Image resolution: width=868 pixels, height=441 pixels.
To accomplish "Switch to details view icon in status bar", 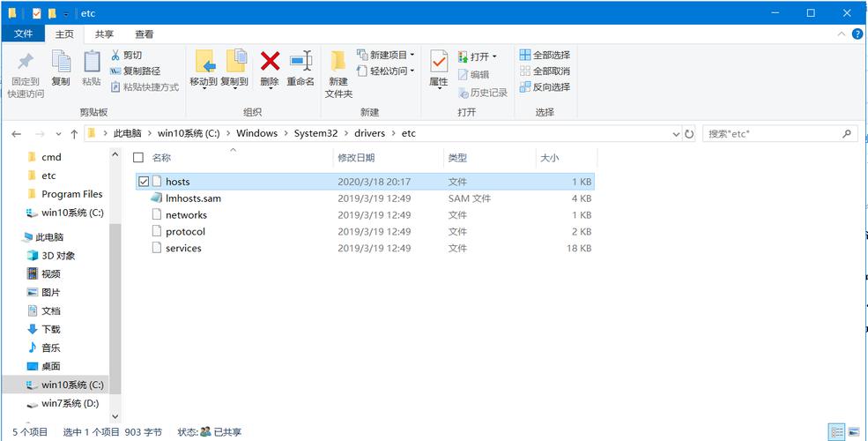I will click(x=837, y=431).
